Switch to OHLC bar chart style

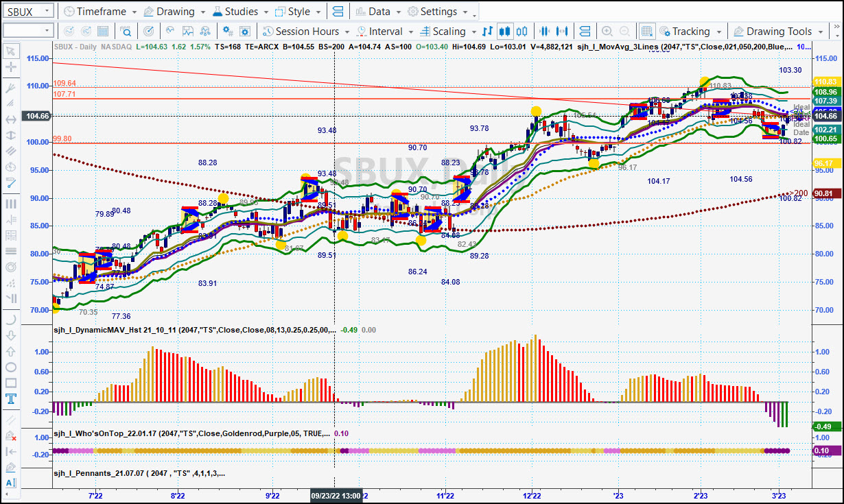[x=488, y=31]
